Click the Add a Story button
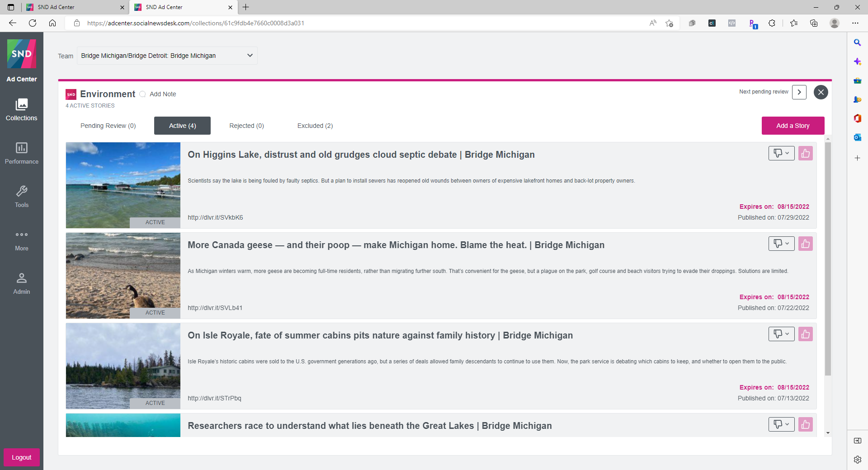Screen dimensions: 868x470 [793, 126]
